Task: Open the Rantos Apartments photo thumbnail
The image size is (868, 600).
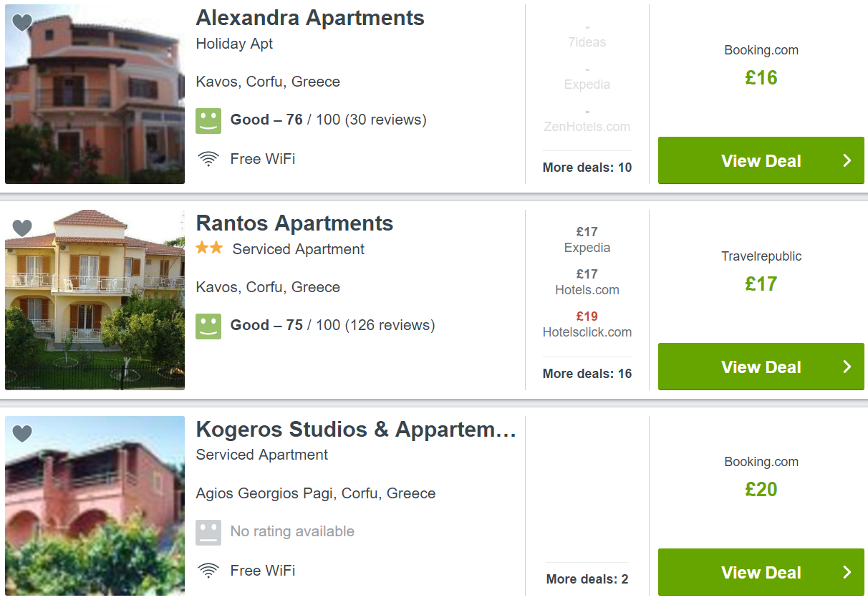Action: [x=95, y=300]
